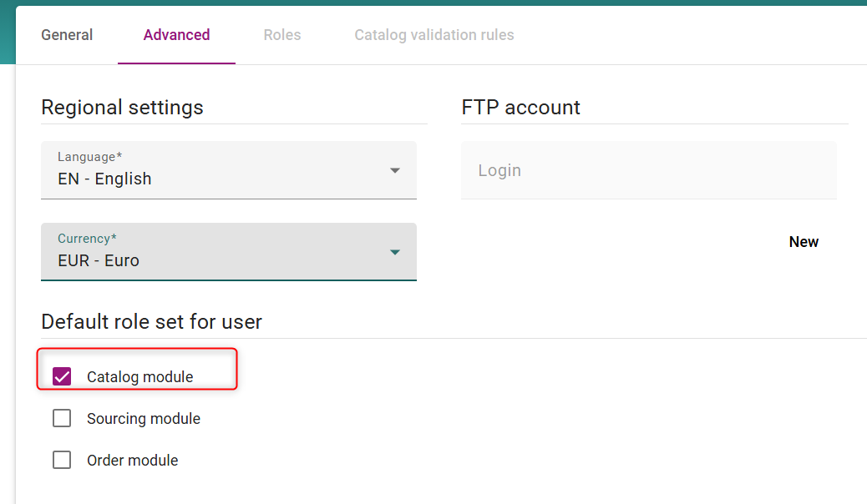
Task: Click the Currency dropdown arrow
Action: pyautogui.click(x=395, y=253)
